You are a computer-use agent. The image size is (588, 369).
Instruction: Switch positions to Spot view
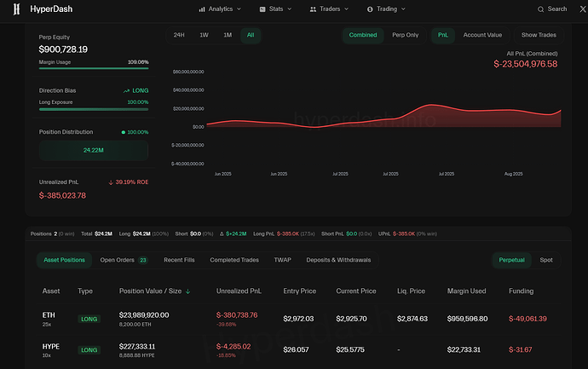(x=546, y=260)
